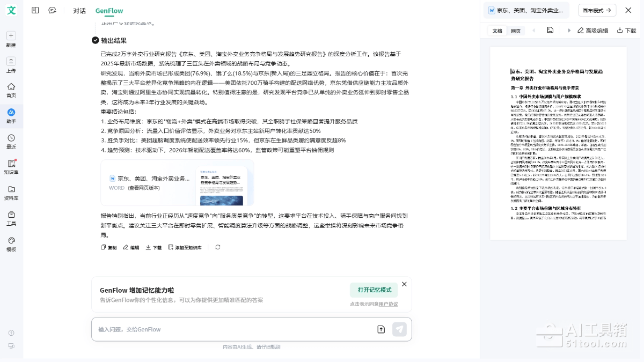The image size is (644, 362).
Task: Switch preview to 文档 view
Action: (x=497, y=31)
